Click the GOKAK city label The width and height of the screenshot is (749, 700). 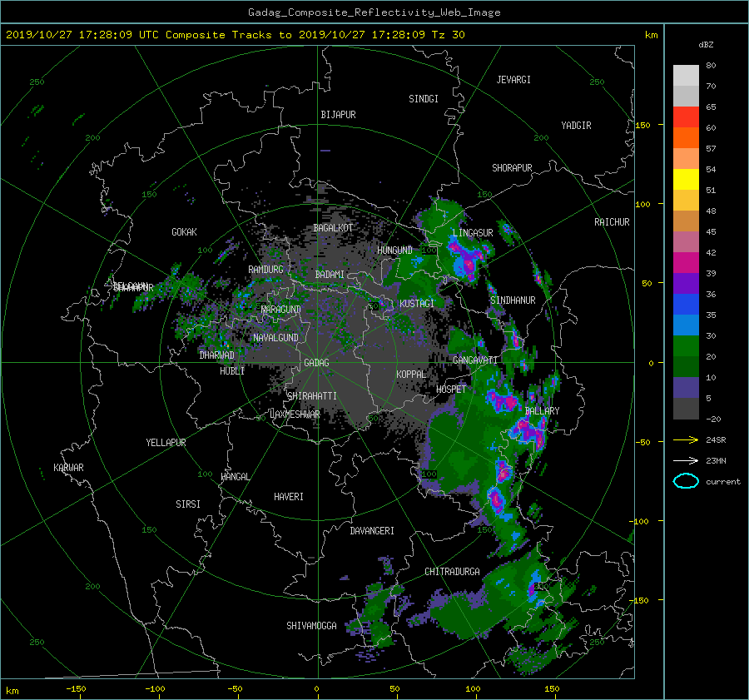[184, 232]
